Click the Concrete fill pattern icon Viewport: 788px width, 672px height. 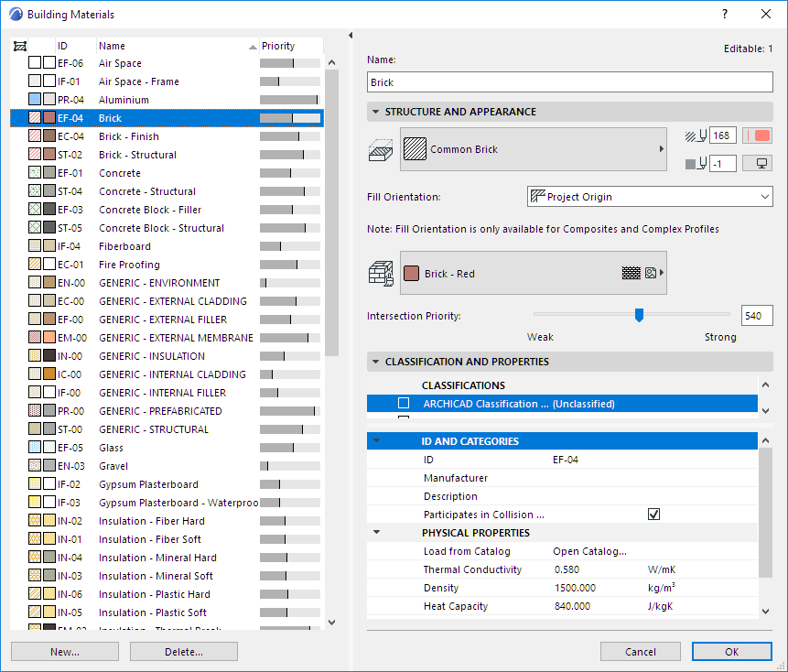point(35,172)
